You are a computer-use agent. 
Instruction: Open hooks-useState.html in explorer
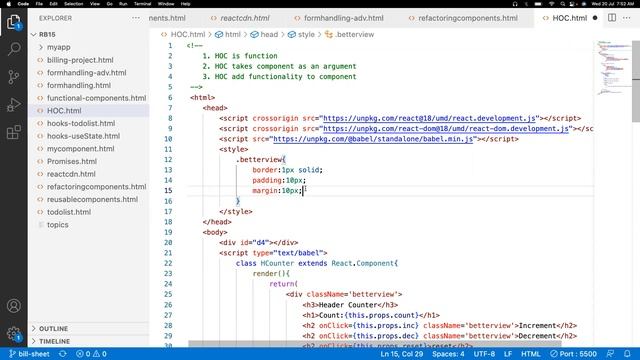click(x=89, y=136)
